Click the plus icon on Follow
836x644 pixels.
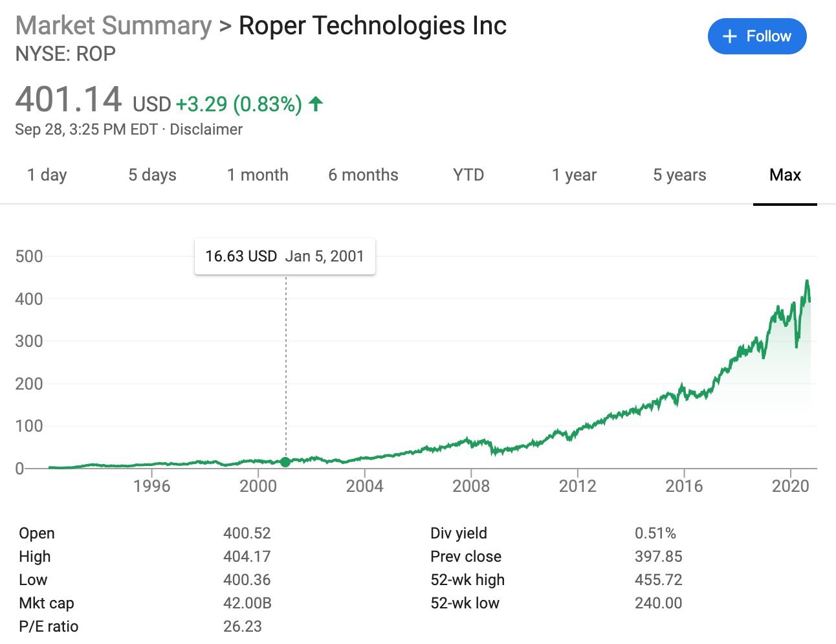click(x=730, y=36)
